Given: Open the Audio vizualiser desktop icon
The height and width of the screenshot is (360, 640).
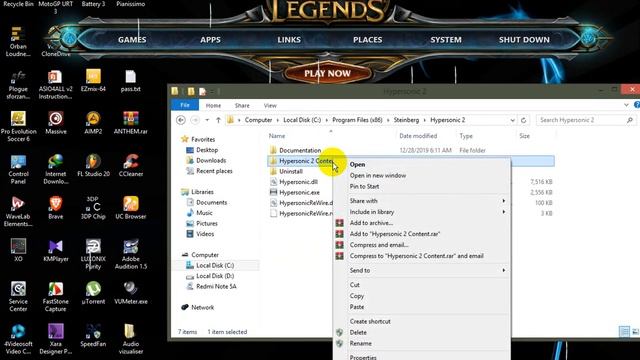Looking at the screenshot, I should tap(131, 339).
